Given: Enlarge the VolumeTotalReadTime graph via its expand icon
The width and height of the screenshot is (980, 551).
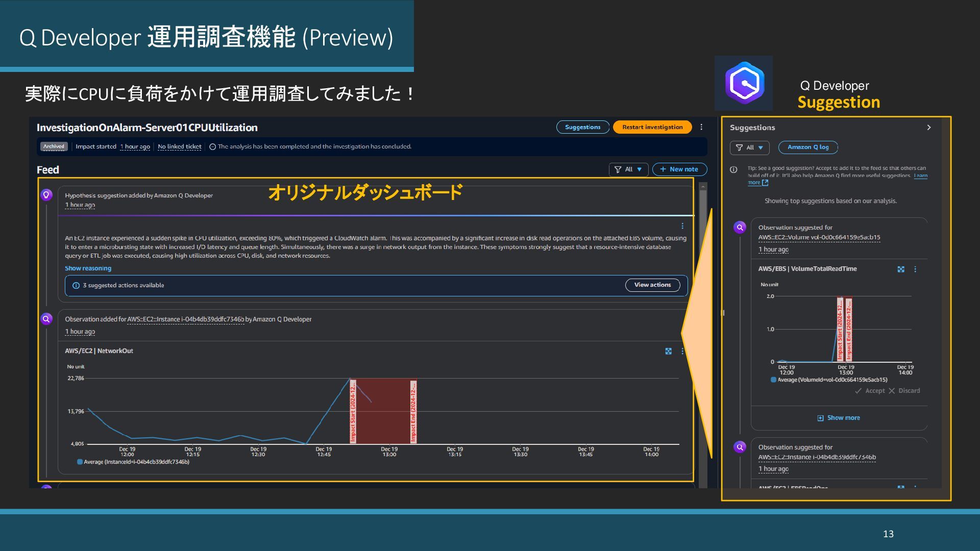Looking at the screenshot, I should pos(901,269).
